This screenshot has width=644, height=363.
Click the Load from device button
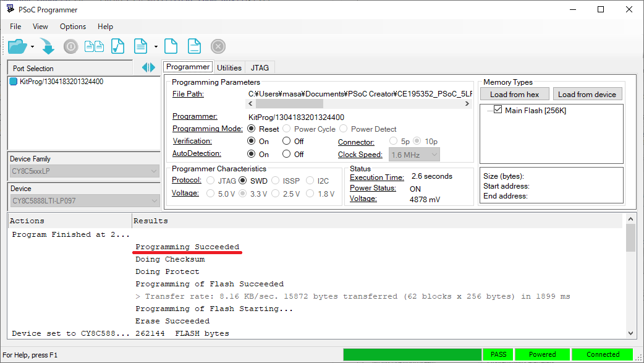pos(587,94)
